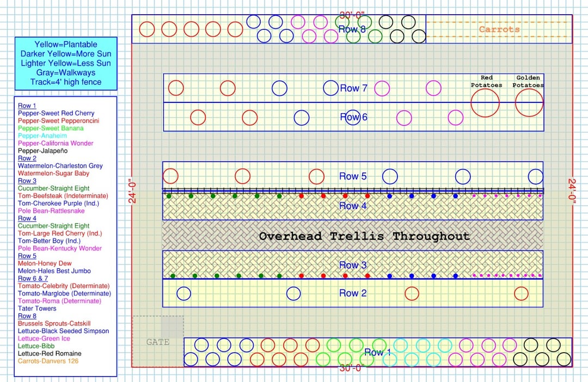588x382 pixels.
Task: Open the underlined Row 6 & 7 legend heading
Action: click(33, 278)
